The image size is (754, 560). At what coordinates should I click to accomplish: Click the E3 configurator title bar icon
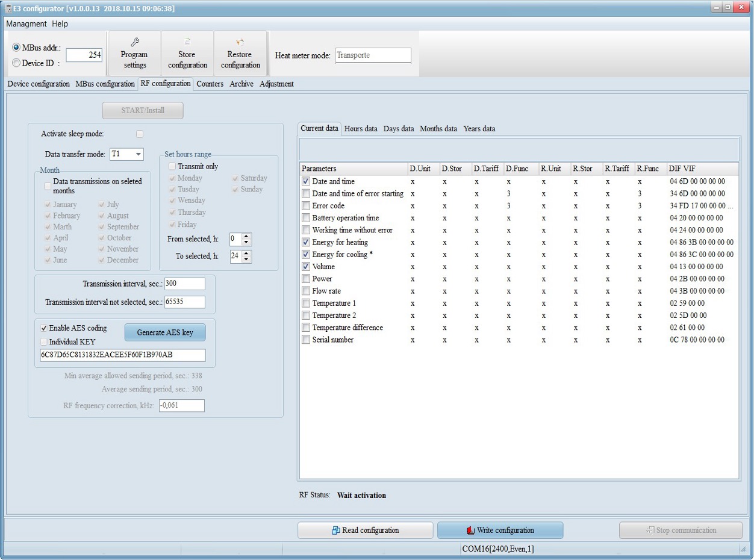tap(8, 9)
